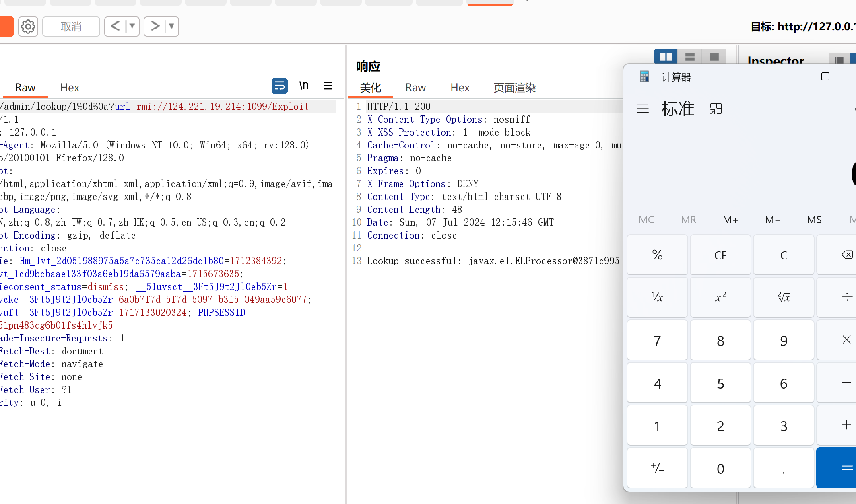This screenshot has height=504, width=856.
Task: Click calculator decimal point key
Action: pyautogui.click(x=784, y=468)
